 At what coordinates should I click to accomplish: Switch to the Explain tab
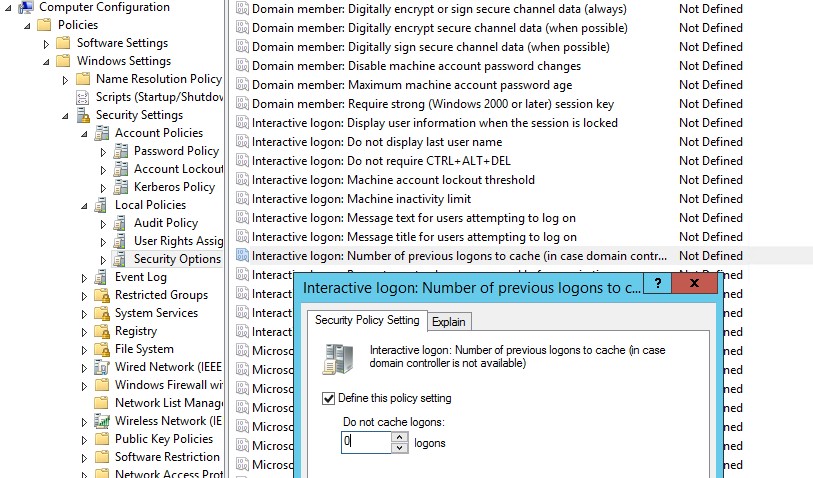pos(449,321)
